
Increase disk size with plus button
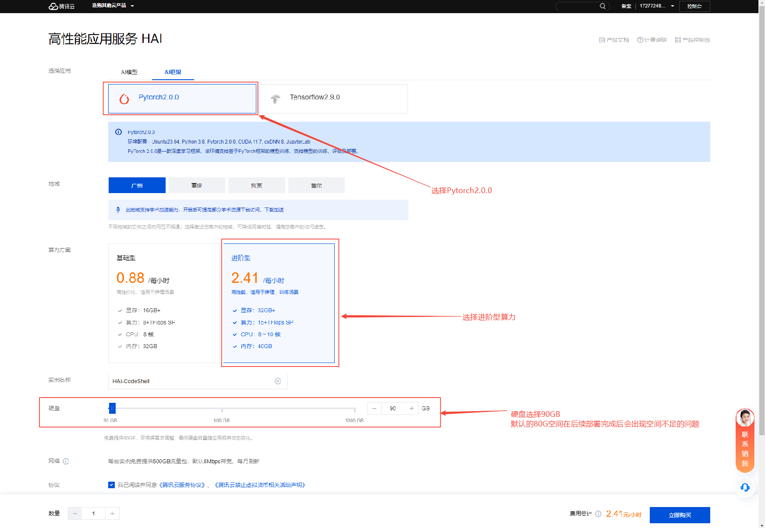[411, 409]
